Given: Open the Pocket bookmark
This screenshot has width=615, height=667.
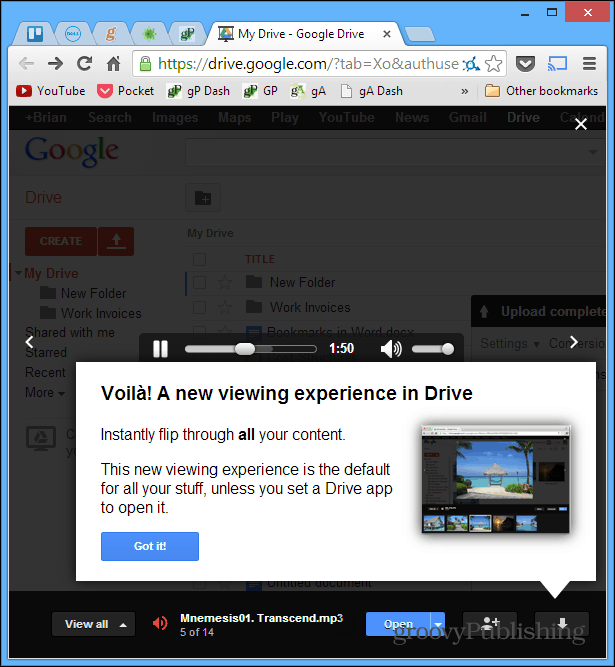Looking at the screenshot, I should click(x=125, y=91).
